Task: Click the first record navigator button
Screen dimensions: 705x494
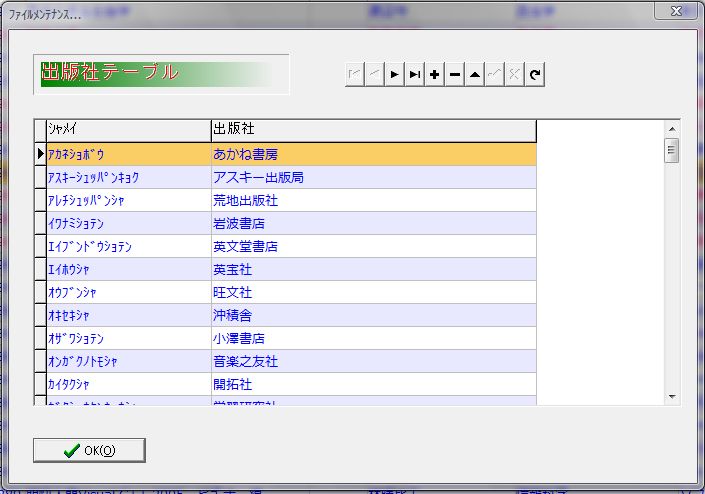Action: click(355, 75)
